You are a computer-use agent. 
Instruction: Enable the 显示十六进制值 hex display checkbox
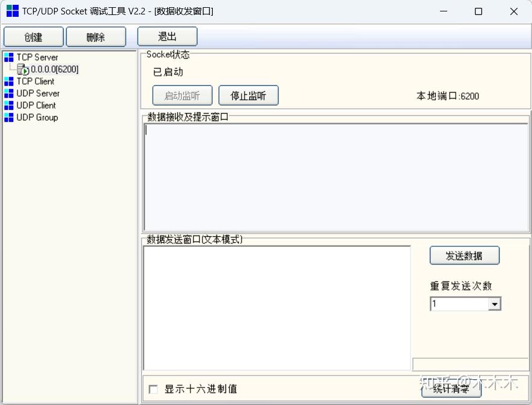coord(153,389)
